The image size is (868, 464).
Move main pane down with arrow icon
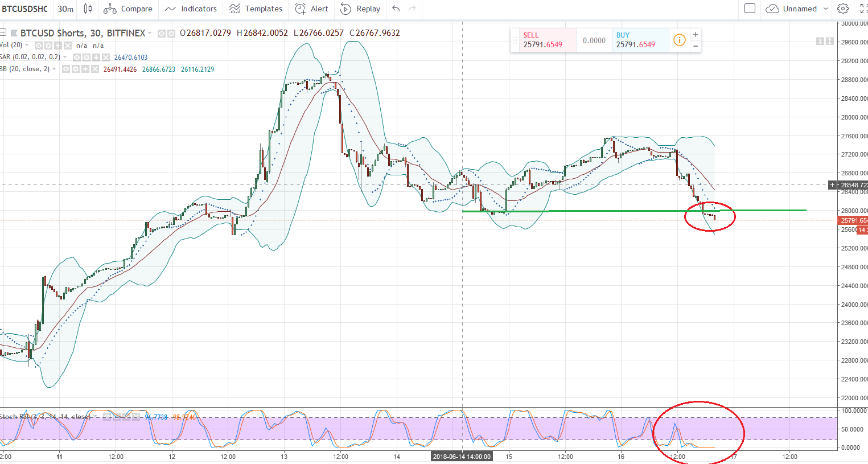click(x=820, y=41)
